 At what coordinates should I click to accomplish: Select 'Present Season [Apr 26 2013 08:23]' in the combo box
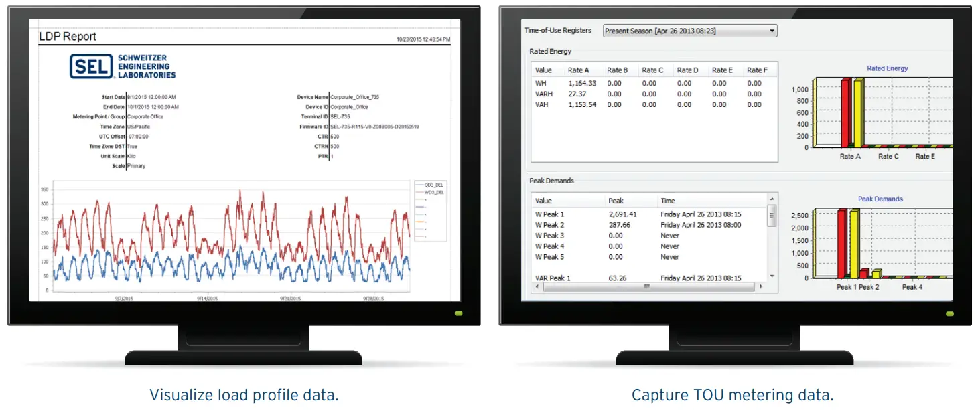(670, 30)
